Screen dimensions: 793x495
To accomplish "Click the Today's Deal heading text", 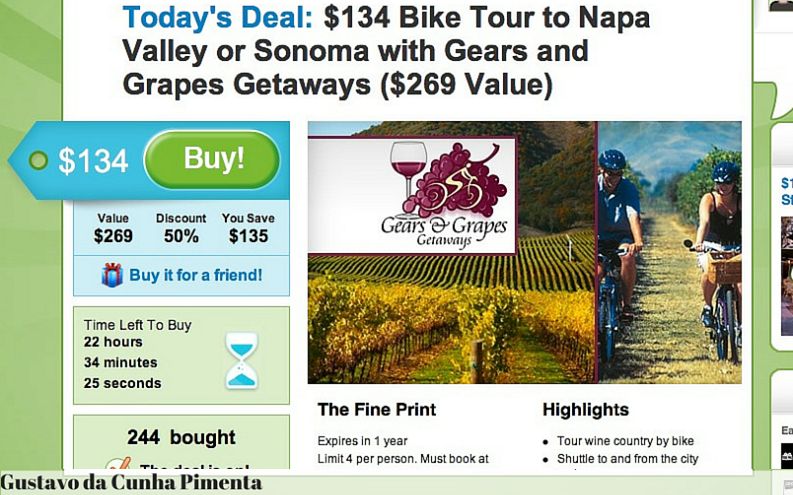I will tap(217, 18).
